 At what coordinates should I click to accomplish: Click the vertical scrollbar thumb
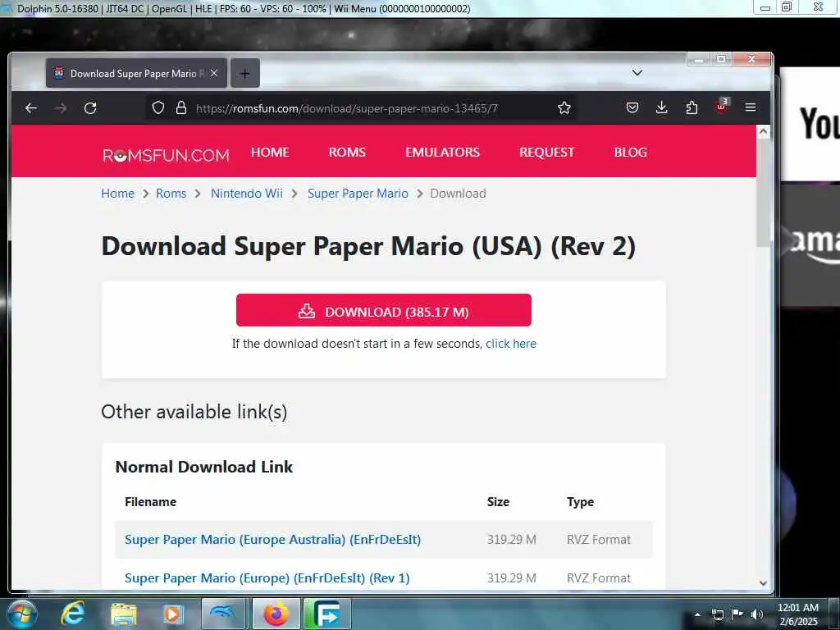pos(764,193)
